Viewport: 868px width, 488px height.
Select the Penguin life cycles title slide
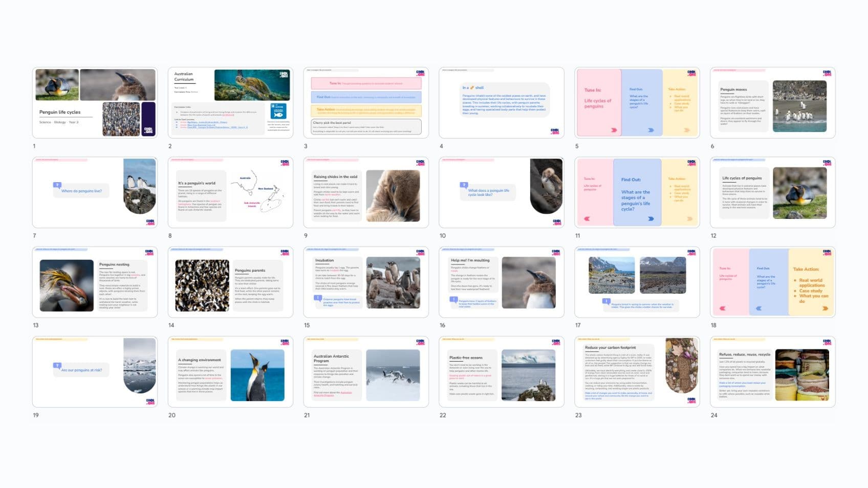(95, 103)
